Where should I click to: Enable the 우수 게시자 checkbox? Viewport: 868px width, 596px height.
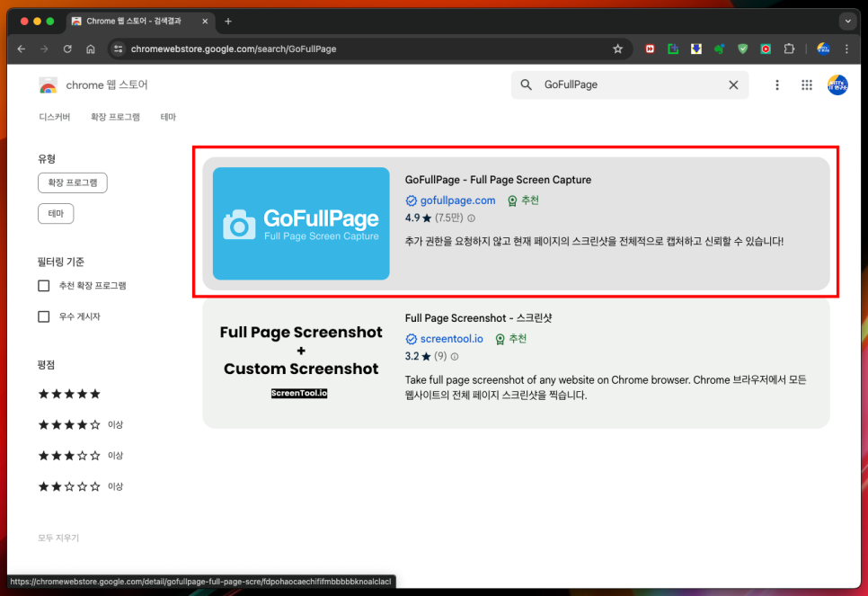44,316
